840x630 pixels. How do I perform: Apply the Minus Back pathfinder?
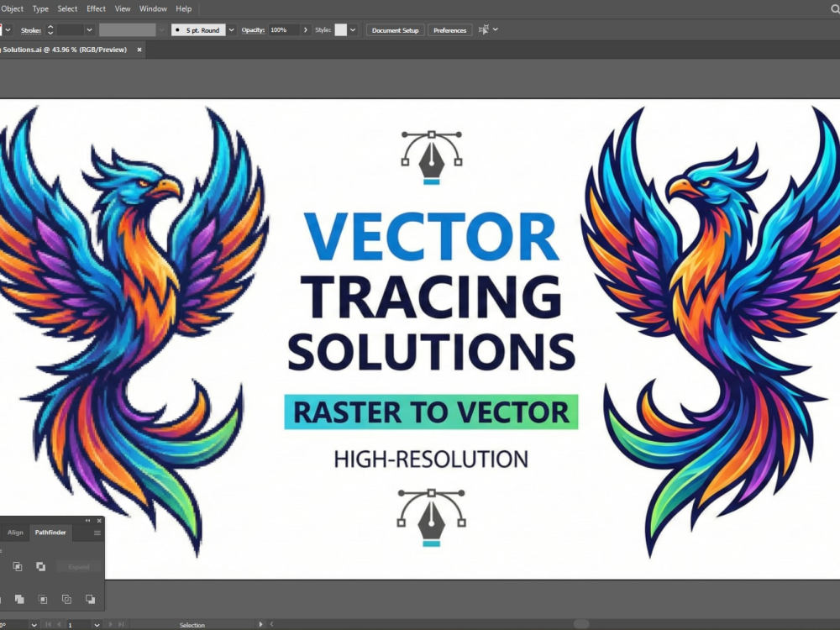90,599
